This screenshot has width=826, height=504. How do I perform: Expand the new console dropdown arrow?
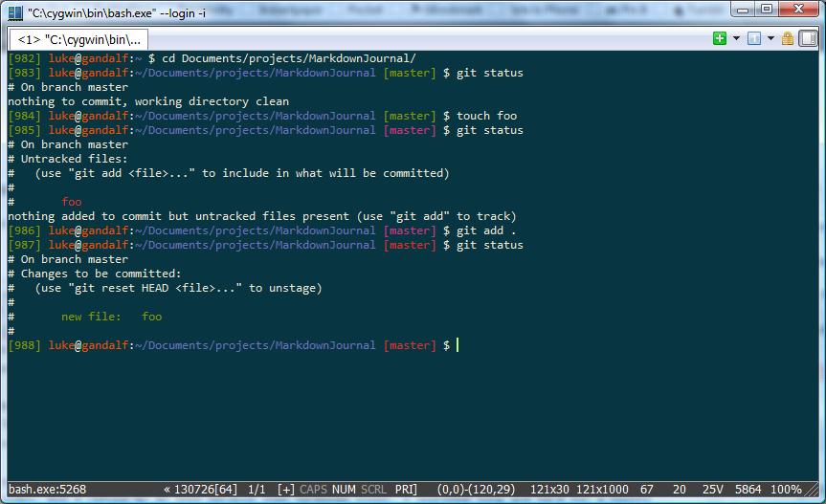[x=735, y=38]
